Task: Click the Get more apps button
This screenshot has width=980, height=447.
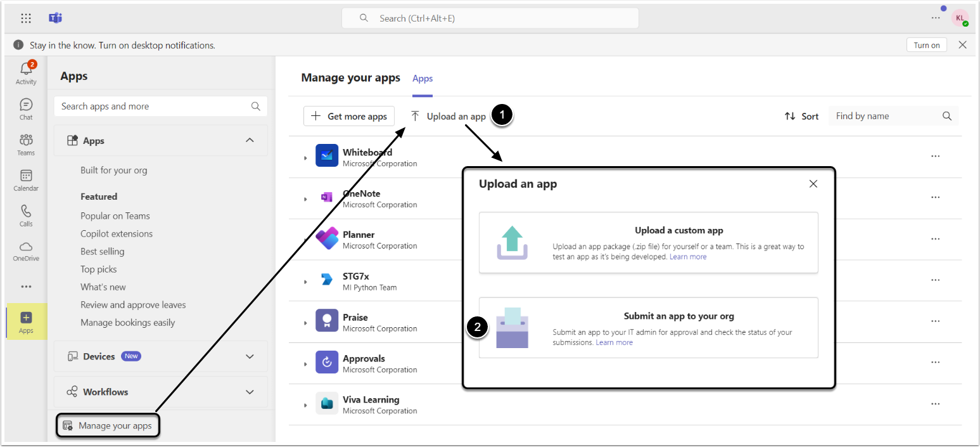Action: (x=349, y=117)
